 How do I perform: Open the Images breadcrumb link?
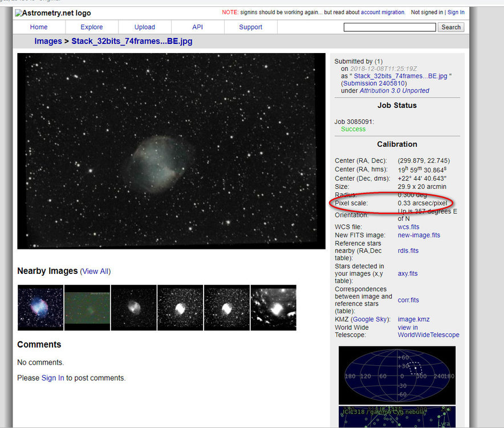48,41
